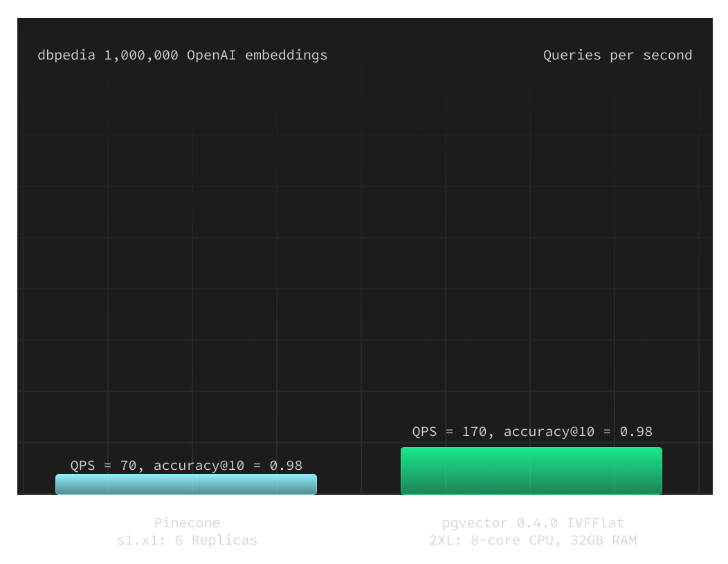Select the "Pinecone" category label
The height and width of the screenshot is (564, 728).
(187, 522)
